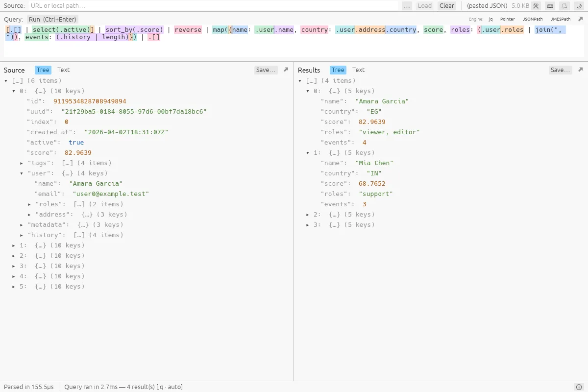Focus the URL or local path source field
This screenshot has height=392, width=588.
click(x=213, y=6)
